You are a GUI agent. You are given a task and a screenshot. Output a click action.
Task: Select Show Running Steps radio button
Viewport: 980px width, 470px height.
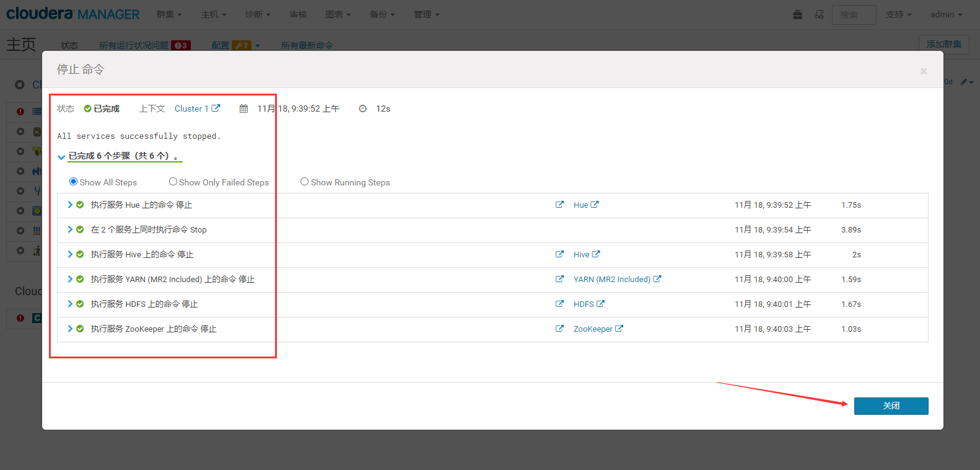pyautogui.click(x=304, y=182)
